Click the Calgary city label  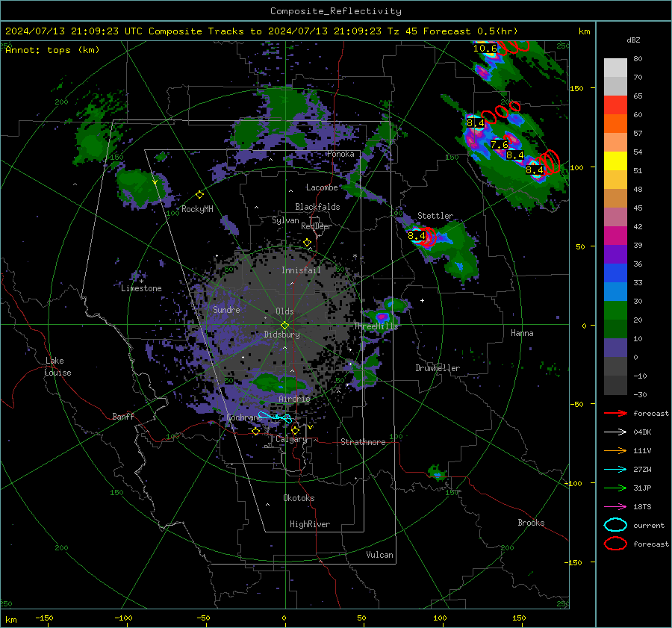click(291, 439)
